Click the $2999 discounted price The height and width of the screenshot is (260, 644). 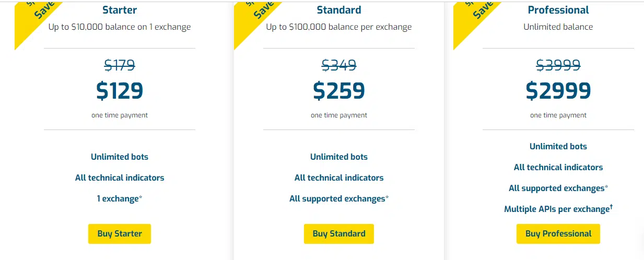click(x=558, y=91)
